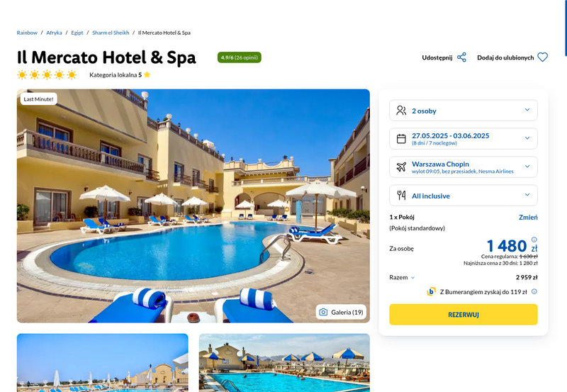Go to Egipt breadcrumb link

tap(77, 33)
